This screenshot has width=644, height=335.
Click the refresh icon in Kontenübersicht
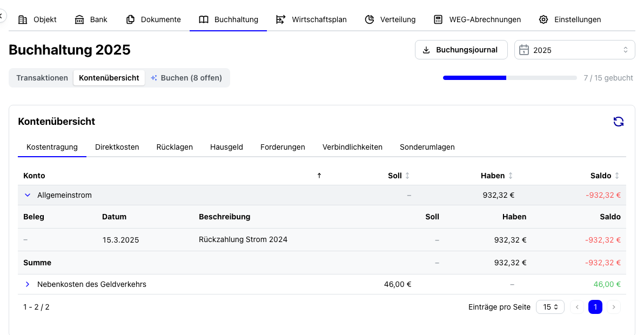(619, 122)
